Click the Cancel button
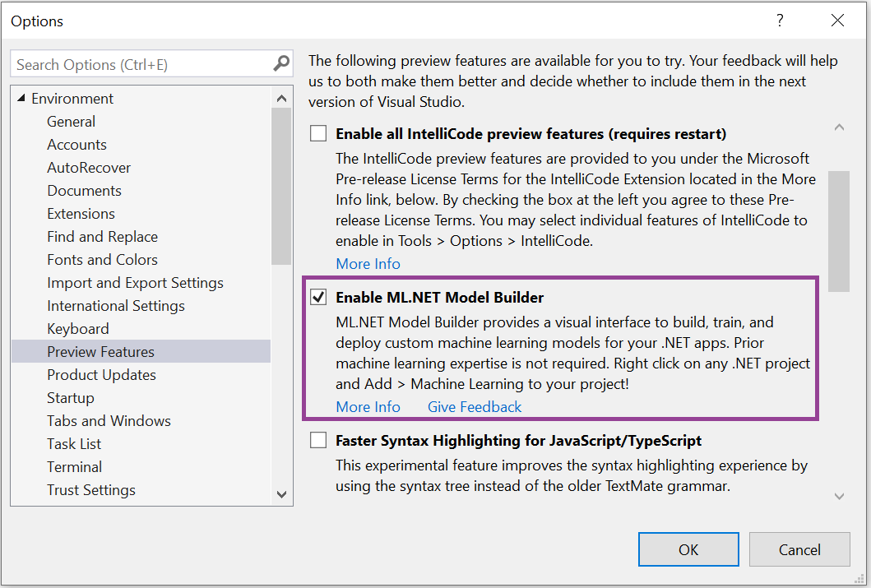Image resolution: width=871 pixels, height=588 pixels. [799, 549]
